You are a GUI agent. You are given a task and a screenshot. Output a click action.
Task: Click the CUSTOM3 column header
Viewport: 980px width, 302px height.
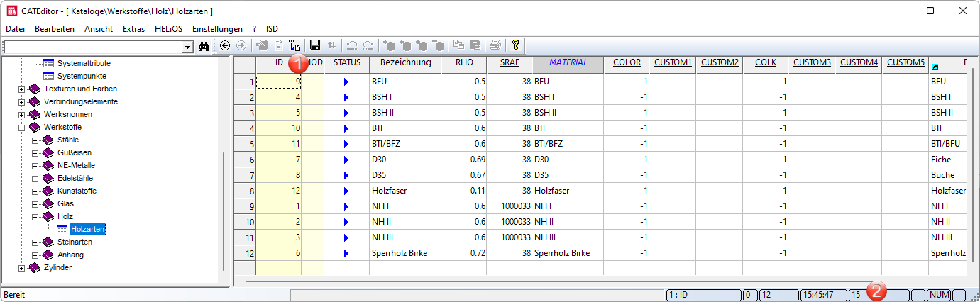(x=812, y=62)
